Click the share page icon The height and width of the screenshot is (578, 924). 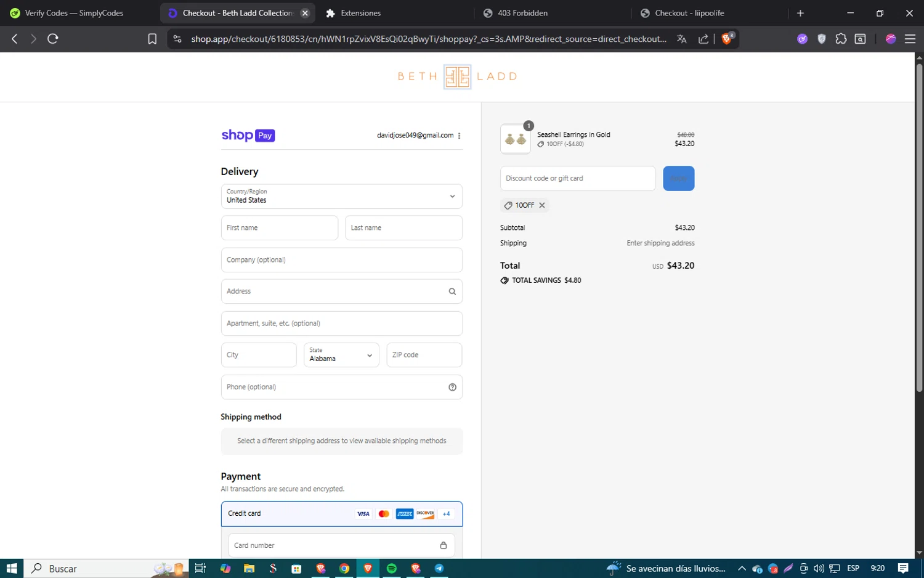(703, 39)
